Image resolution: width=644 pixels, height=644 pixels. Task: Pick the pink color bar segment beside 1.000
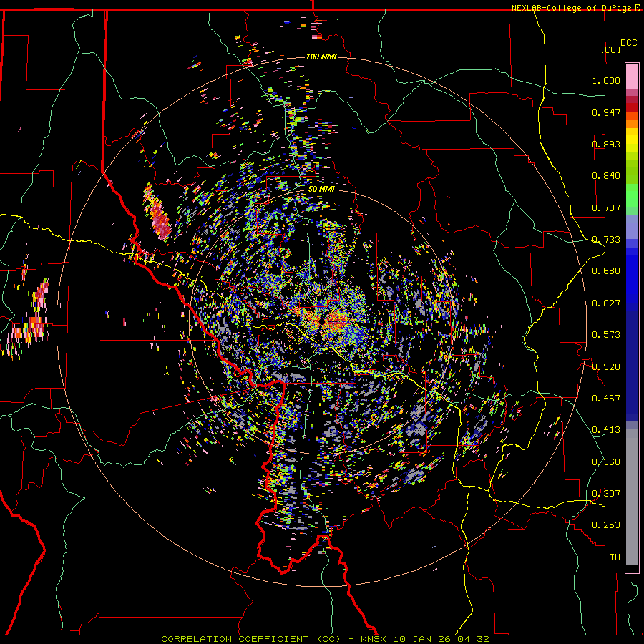coord(632,76)
